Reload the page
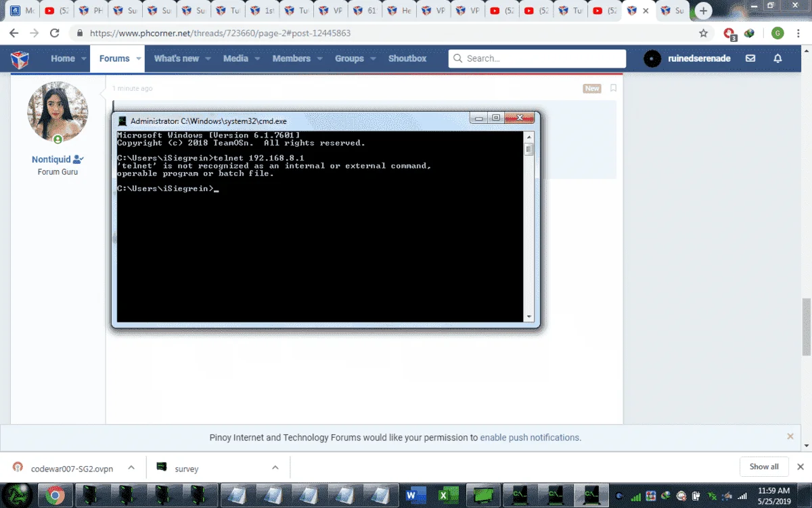 coord(55,33)
